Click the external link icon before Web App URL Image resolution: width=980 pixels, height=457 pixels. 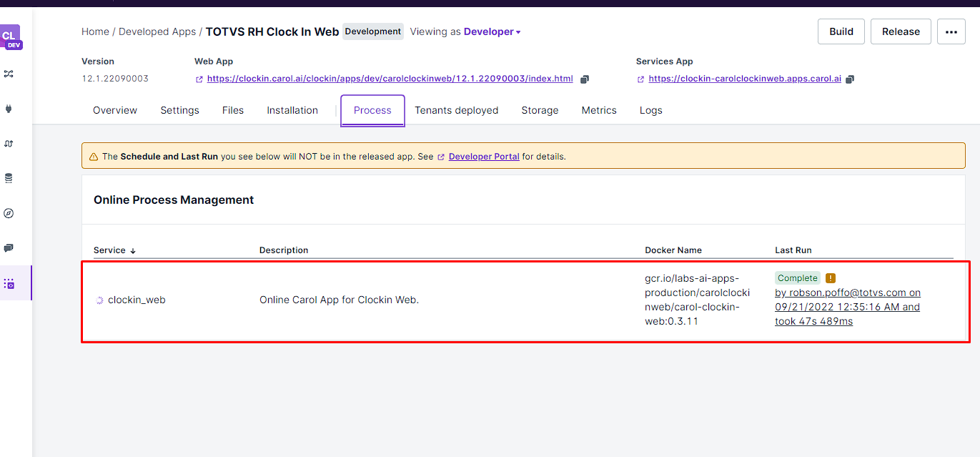click(x=199, y=79)
